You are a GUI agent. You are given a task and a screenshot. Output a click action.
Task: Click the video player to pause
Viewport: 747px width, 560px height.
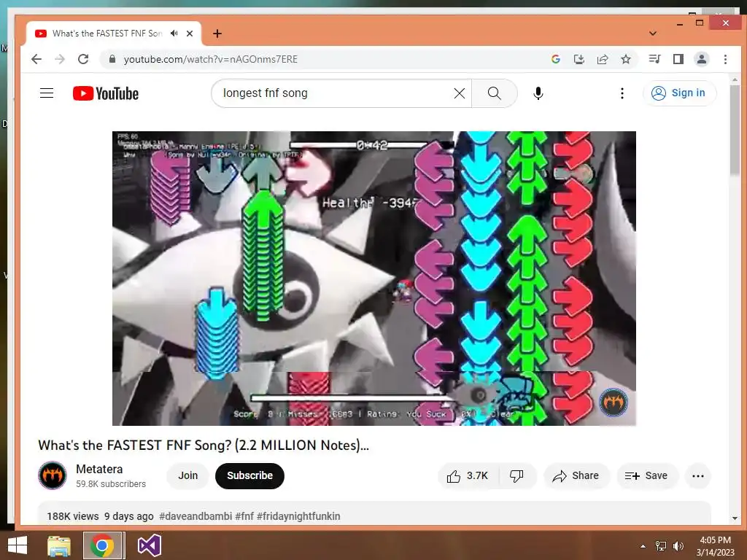pyautogui.click(x=374, y=278)
